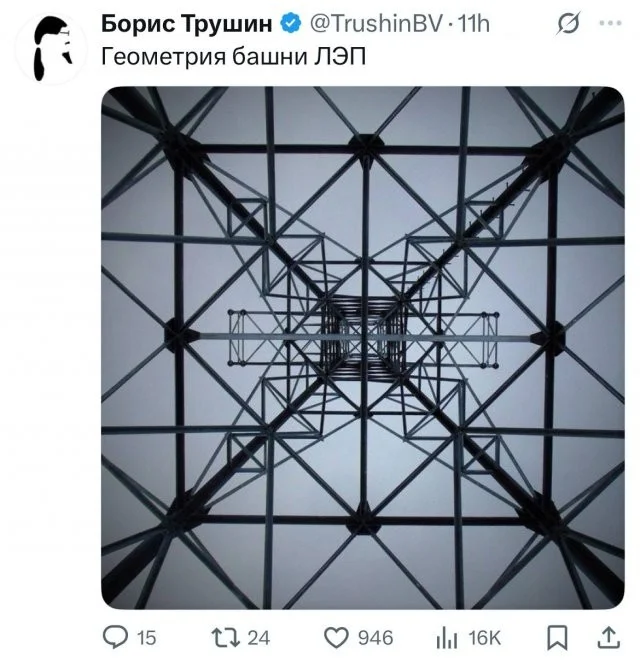Open the three-dot more options menu

coord(609,23)
